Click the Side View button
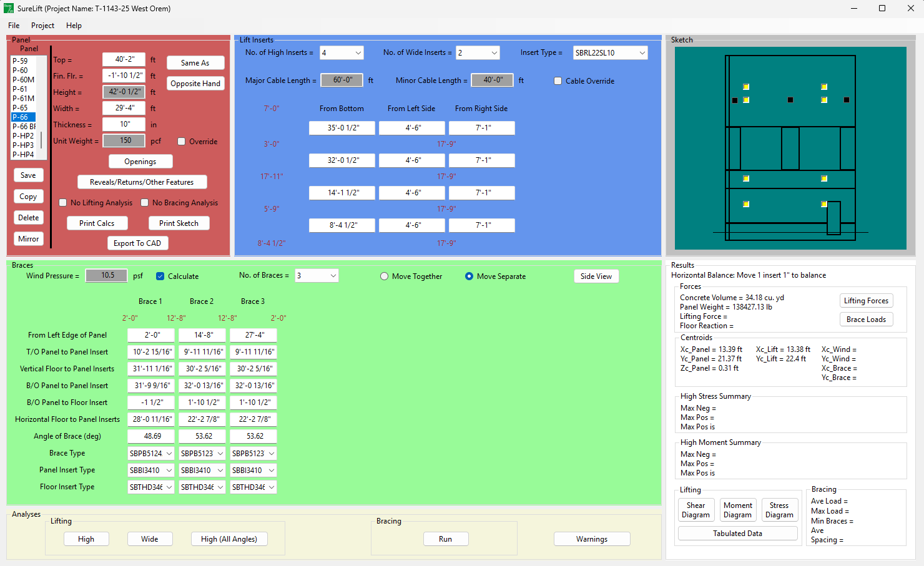 [596, 276]
